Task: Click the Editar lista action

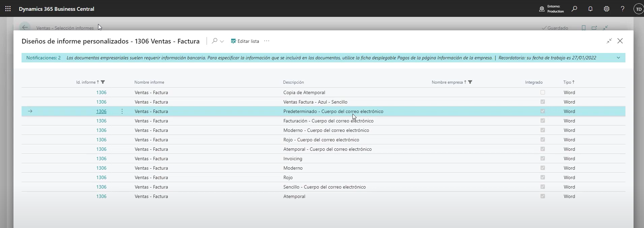Action: [x=245, y=41]
